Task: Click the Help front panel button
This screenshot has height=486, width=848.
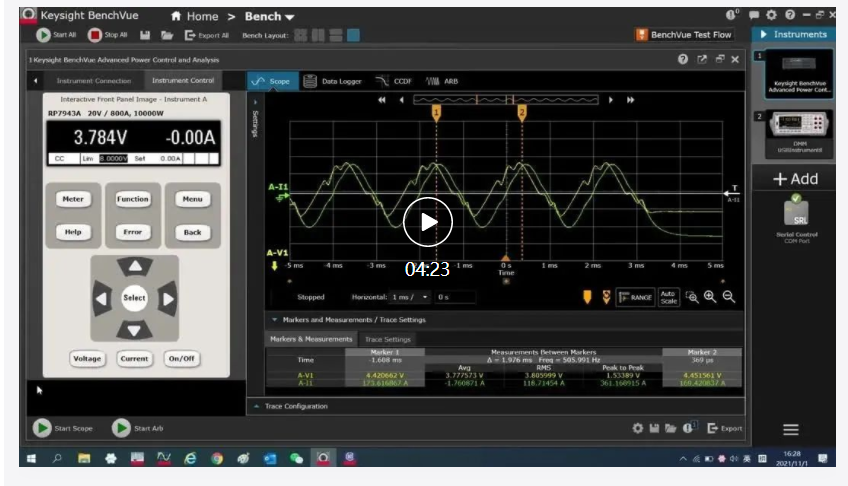Action: (x=73, y=232)
